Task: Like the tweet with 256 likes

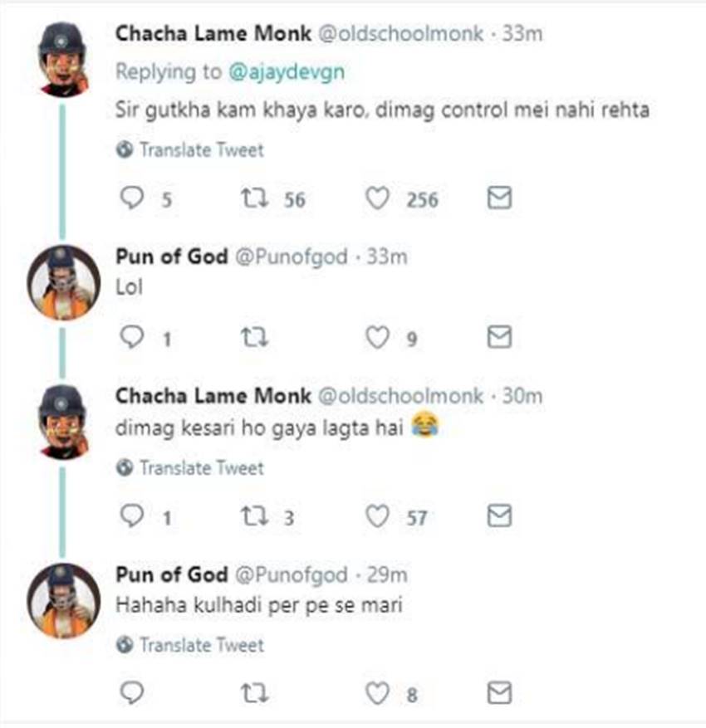Action: coord(378,198)
